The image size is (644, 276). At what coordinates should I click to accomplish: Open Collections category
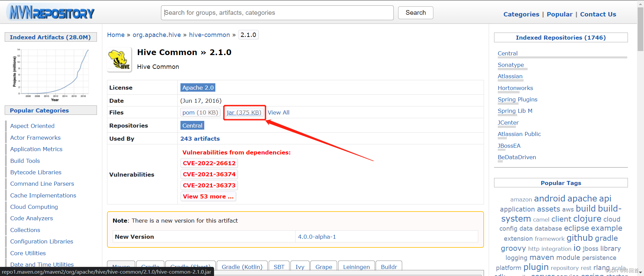pyautogui.click(x=25, y=230)
